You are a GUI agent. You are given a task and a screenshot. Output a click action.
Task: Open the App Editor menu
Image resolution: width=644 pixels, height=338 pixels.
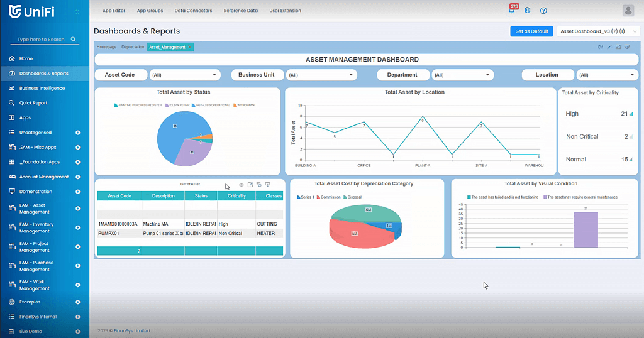[x=114, y=11]
